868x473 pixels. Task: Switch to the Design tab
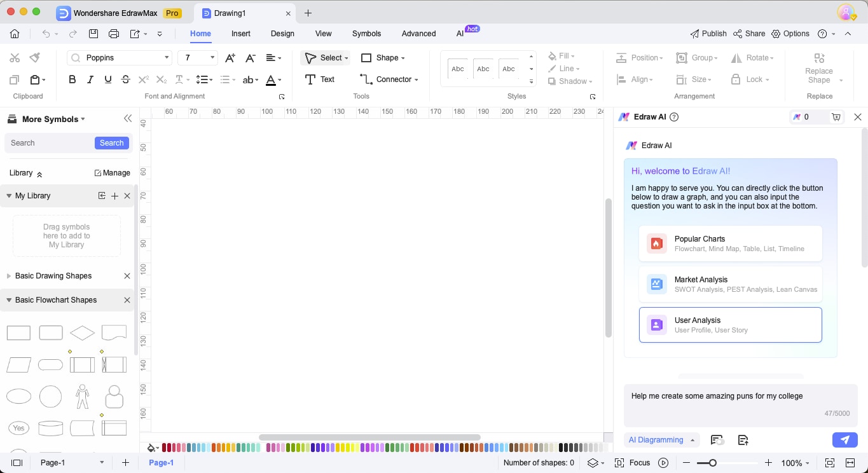pyautogui.click(x=282, y=34)
